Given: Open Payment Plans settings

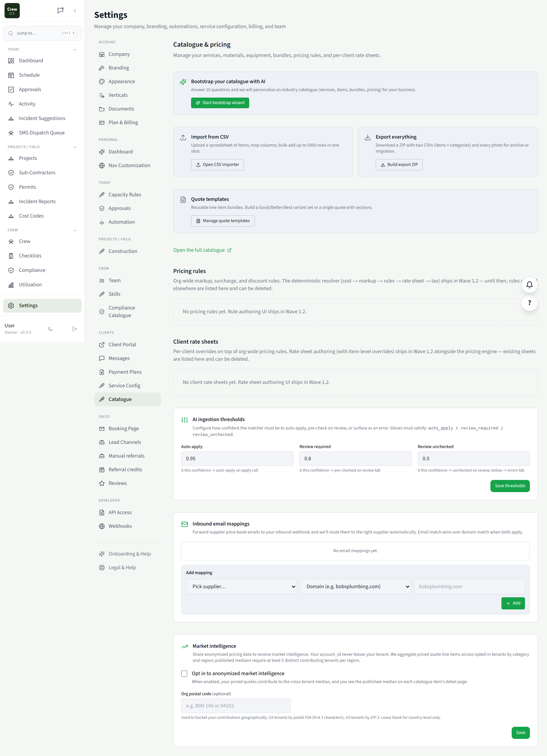Looking at the screenshot, I should [127, 372].
